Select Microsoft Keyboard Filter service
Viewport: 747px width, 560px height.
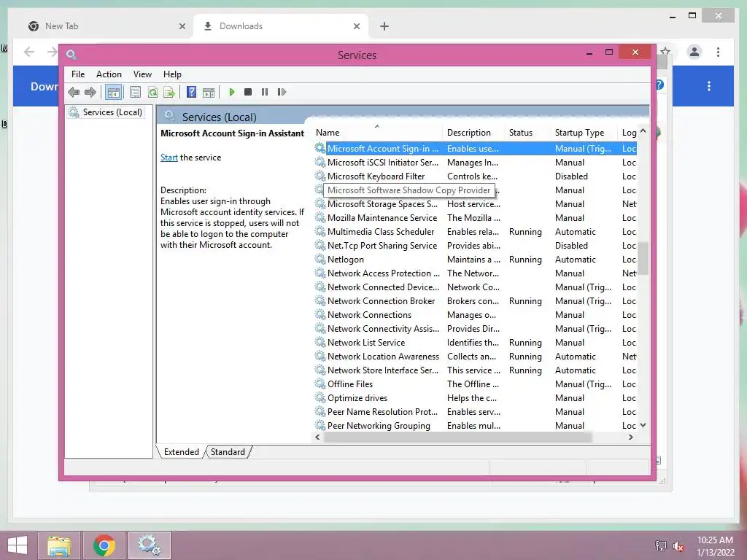pos(475,176)
